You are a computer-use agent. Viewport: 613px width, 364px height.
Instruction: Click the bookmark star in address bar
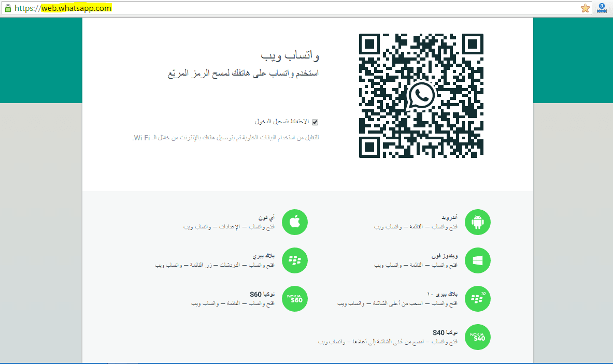[x=585, y=8]
